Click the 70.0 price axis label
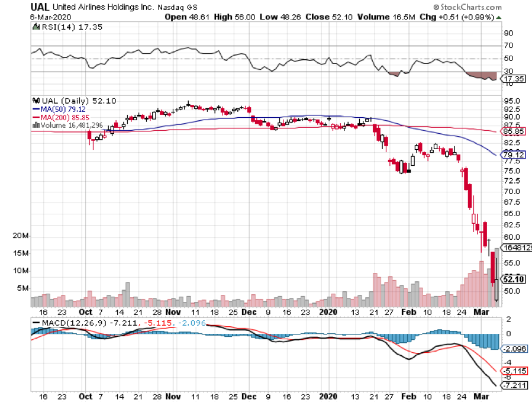This screenshot has height=402, width=532. point(512,191)
